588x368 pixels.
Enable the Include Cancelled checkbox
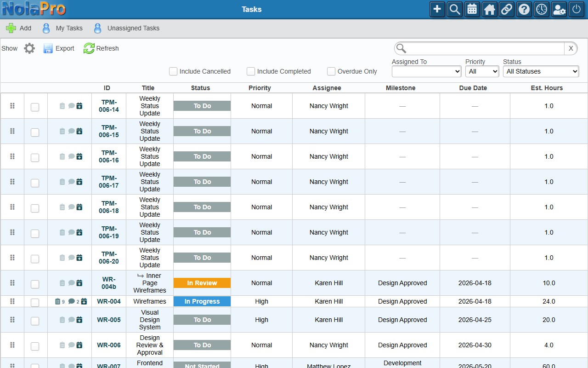(x=173, y=71)
